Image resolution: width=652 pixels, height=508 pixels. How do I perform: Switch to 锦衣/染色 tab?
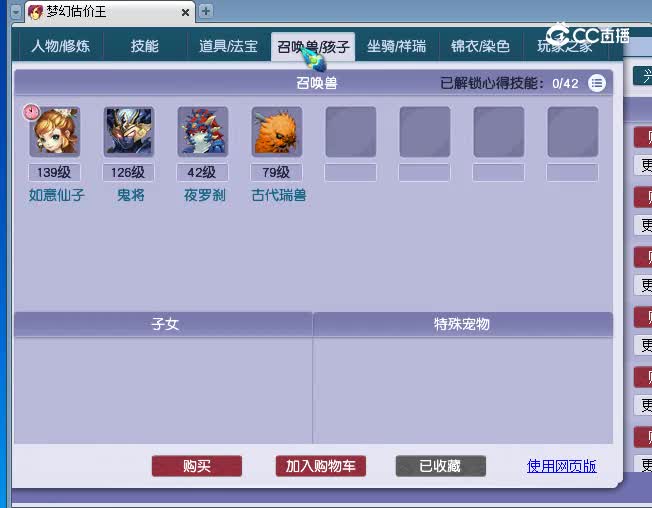point(481,46)
